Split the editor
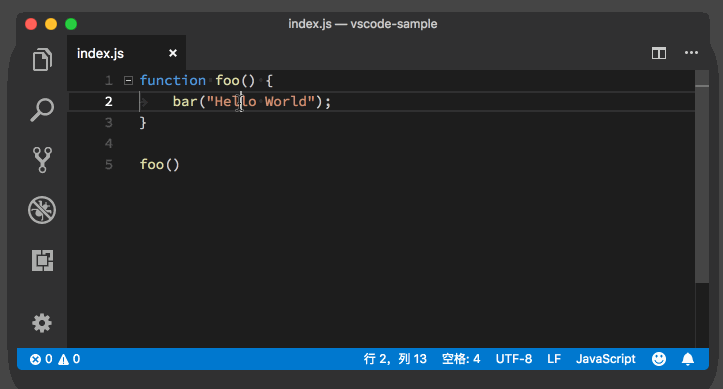 (659, 53)
